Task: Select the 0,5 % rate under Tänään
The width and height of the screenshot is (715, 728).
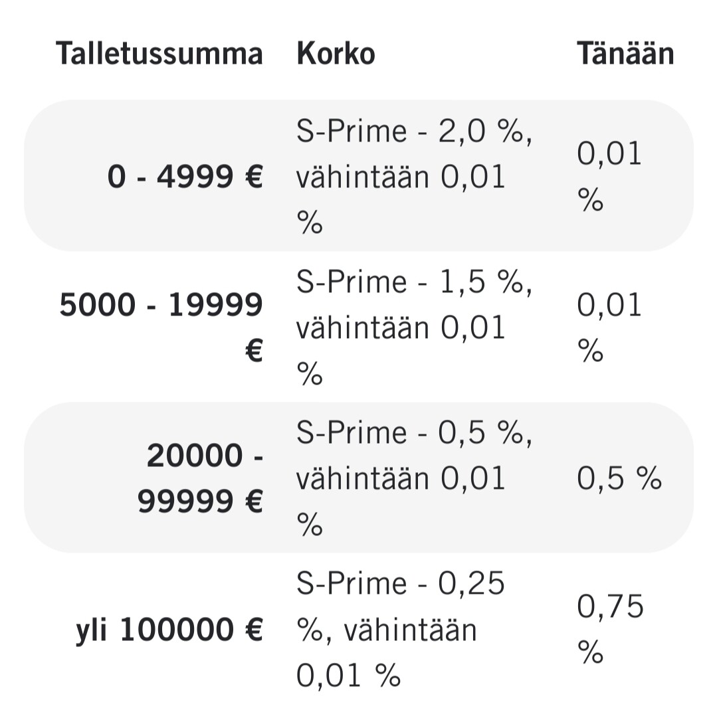Action: click(619, 478)
